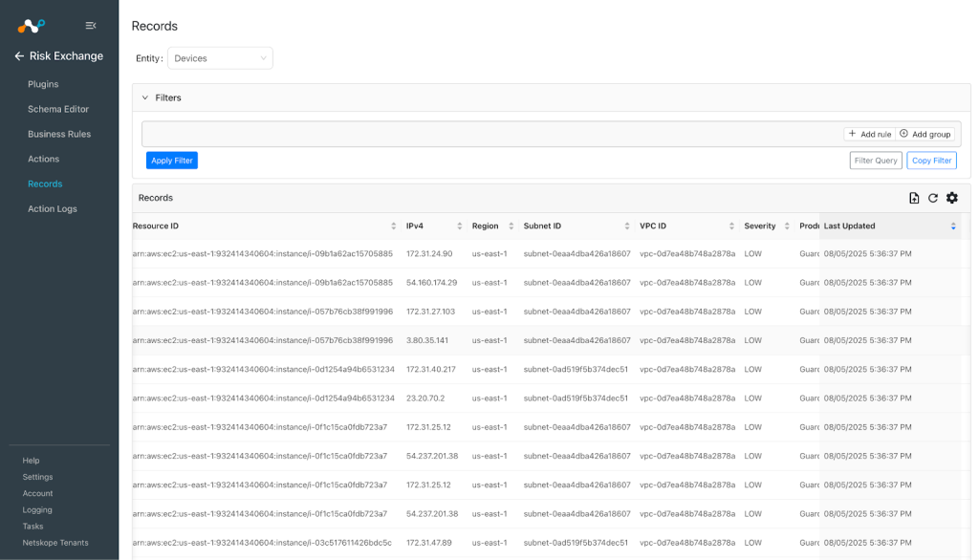Open Schema Editor in the sidebar
The height and width of the screenshot is (560, 979).
58,109
